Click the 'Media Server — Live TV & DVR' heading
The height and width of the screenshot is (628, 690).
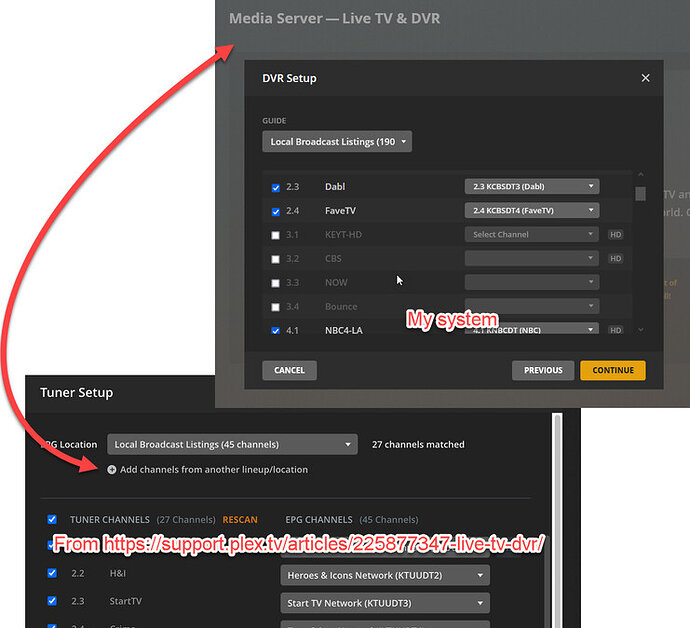pyautogui.click(x=334, y=18)
